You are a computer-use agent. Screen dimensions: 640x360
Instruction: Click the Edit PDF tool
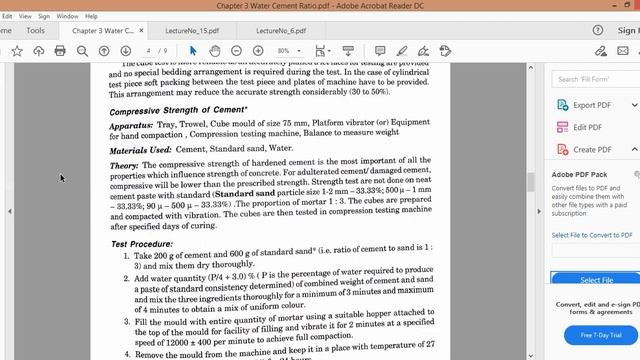[x=579, y=127]
